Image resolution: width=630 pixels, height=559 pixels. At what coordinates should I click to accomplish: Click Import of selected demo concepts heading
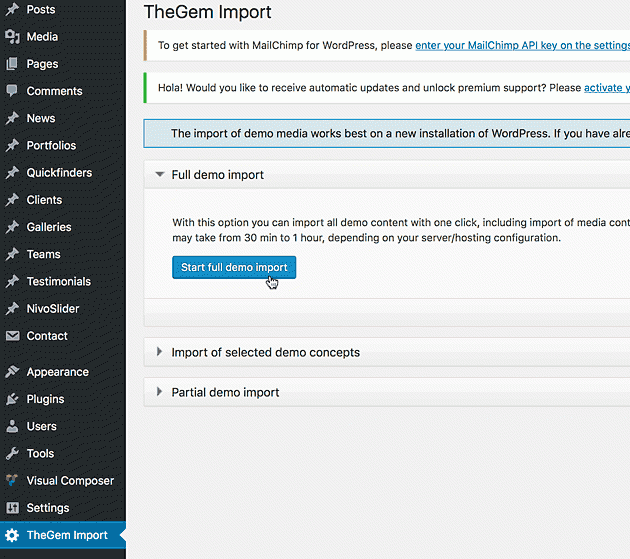point(266,352)
